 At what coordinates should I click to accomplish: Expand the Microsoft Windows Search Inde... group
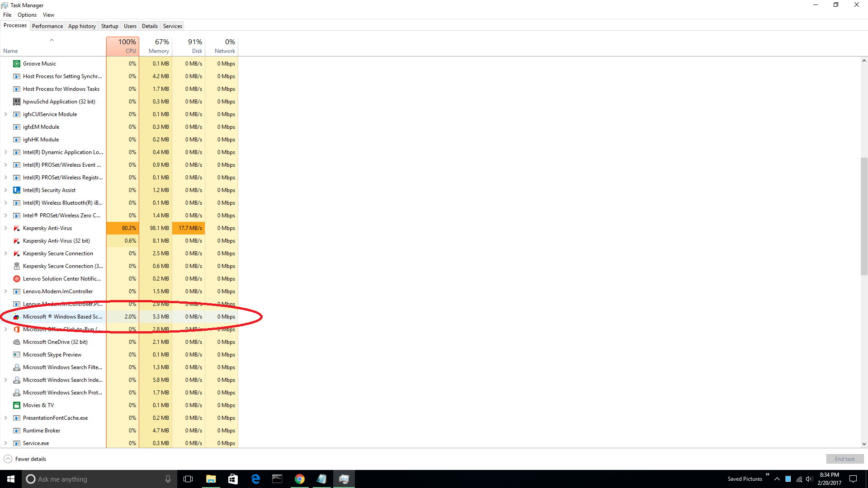point(6,380)
